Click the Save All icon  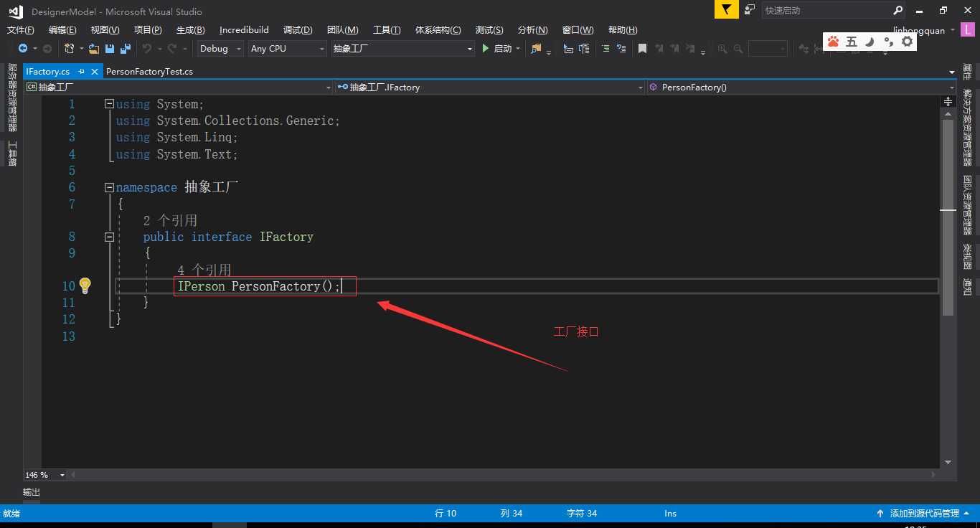[126, 48]
